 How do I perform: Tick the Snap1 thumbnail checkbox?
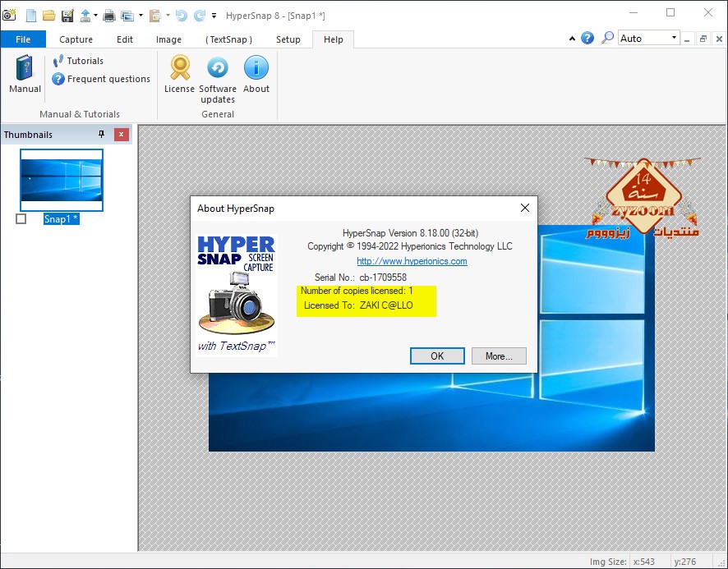(21, 218)
